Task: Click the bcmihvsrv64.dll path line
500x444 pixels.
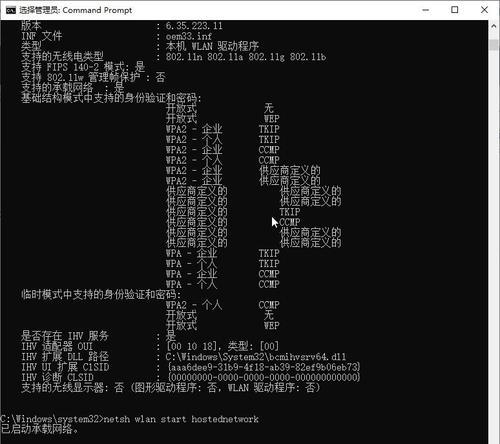Action: 256,357
